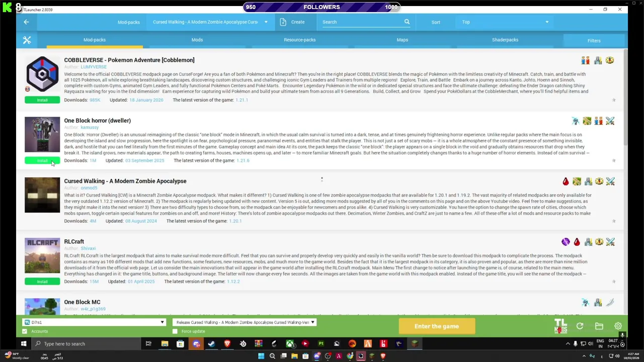Open author LUMYVERSE link
The height and width of the screenshot is (362, 644).
[x=94, y=67]
